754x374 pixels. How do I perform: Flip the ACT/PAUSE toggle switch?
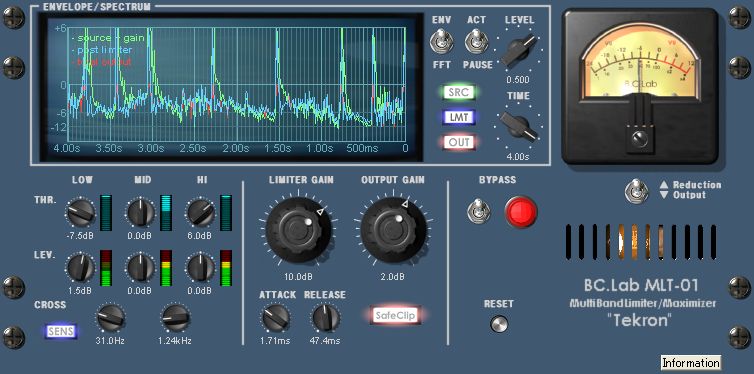click(476, 41)
